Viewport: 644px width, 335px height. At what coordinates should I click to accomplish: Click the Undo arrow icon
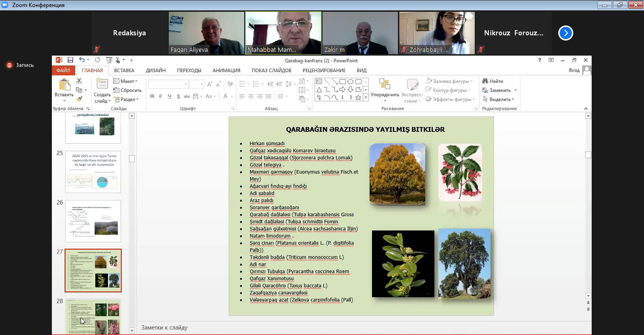(x=82, y=60)
